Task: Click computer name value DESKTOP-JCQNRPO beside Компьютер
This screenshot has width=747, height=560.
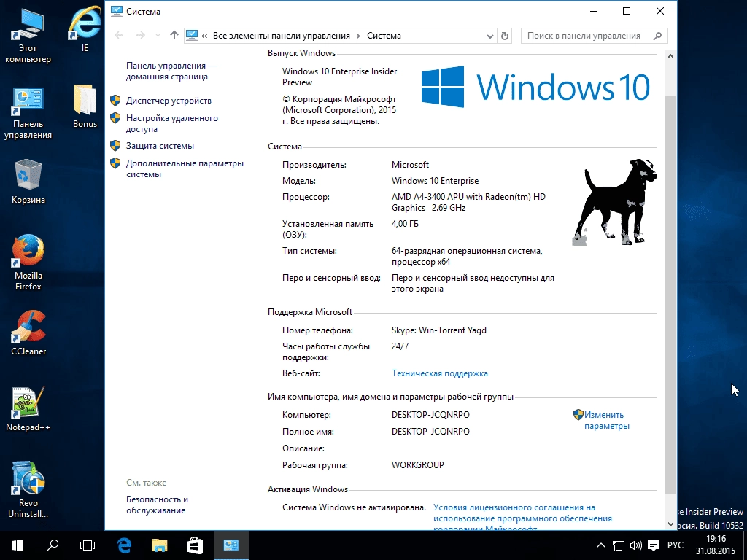Action: [x=430, y=415]
